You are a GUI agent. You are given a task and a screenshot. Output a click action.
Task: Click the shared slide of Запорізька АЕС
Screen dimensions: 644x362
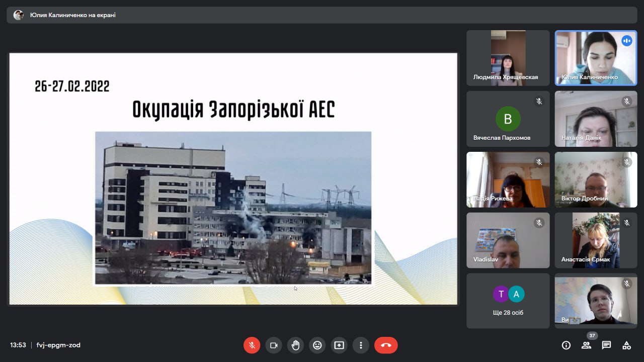(x=233, y=179)
